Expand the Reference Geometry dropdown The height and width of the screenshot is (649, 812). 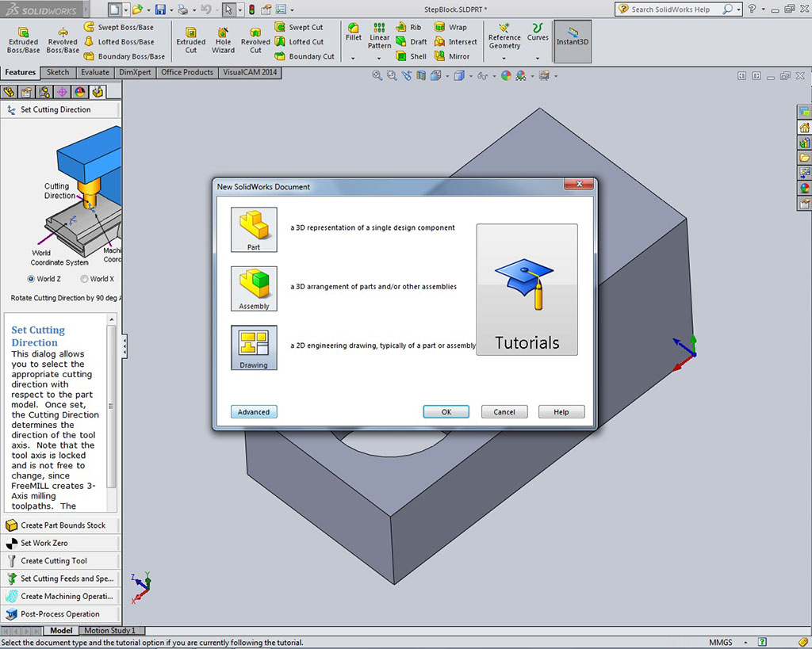[x=504, y=58]
